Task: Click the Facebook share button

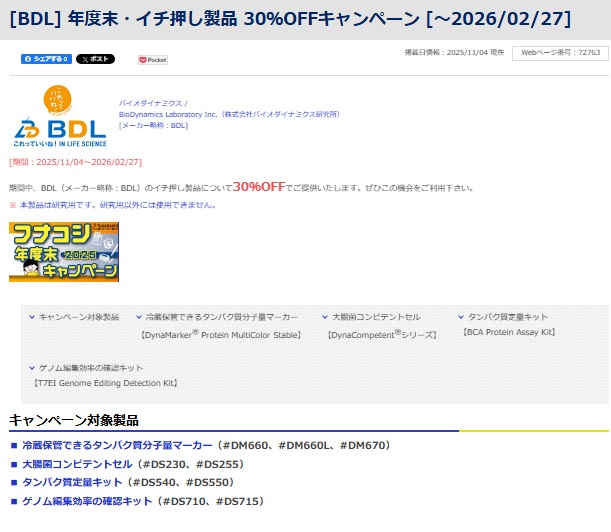Action: tap(45, 59)
